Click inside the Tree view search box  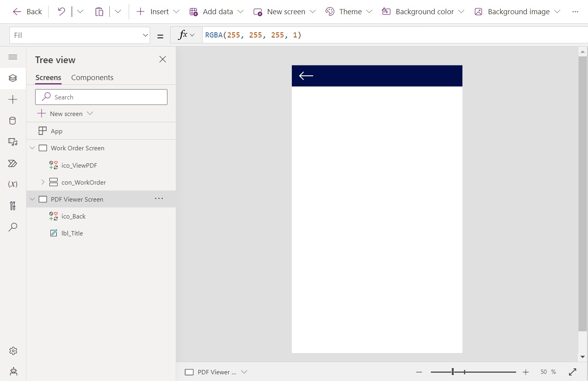(x=101, y=97)
